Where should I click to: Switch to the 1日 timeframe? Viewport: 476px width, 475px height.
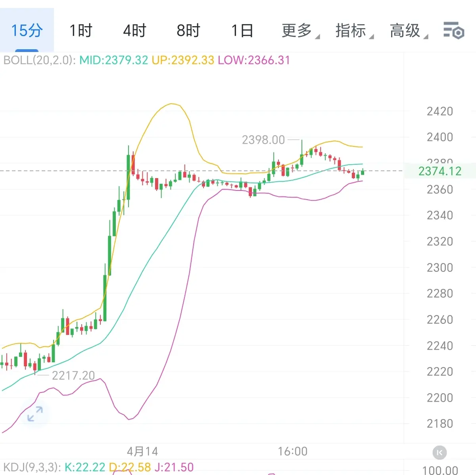tap(242, 31)
